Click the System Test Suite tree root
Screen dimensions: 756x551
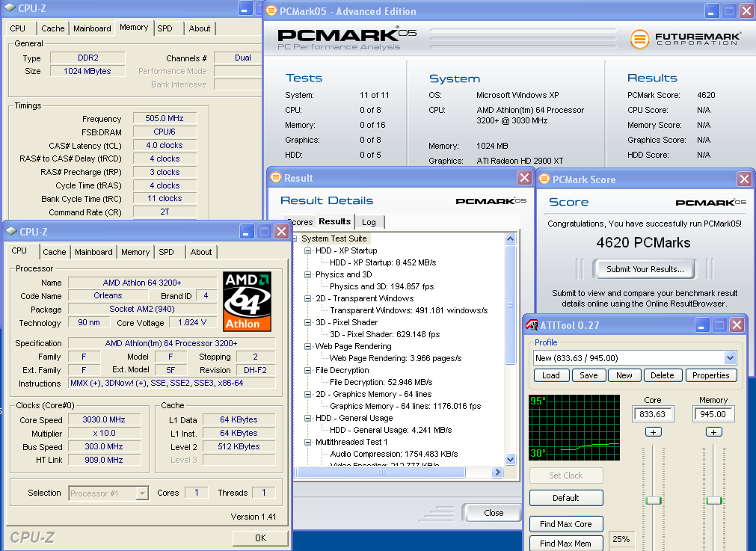coord(334,238)
